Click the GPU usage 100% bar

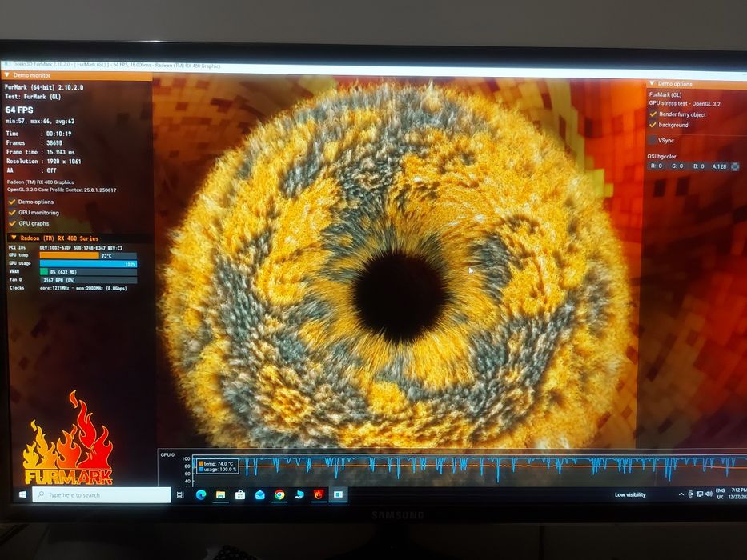pyautogui.click(x=88, y=263)
